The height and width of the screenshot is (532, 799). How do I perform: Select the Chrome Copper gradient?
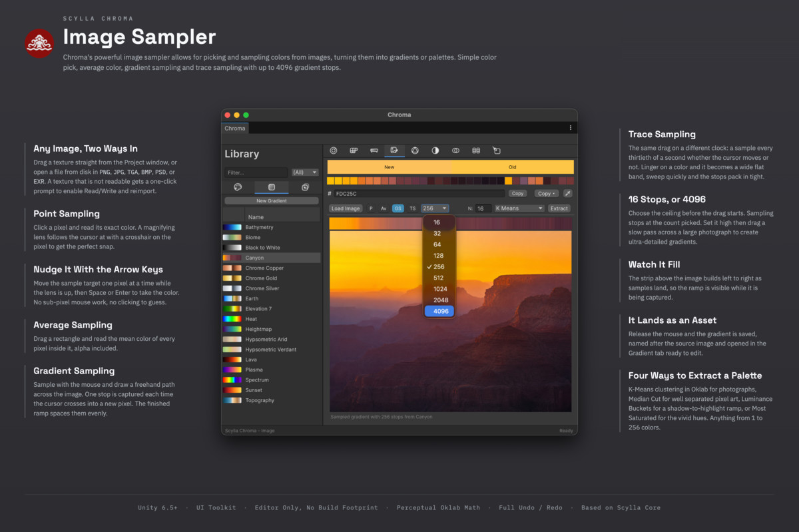click(x=272, y=268)
